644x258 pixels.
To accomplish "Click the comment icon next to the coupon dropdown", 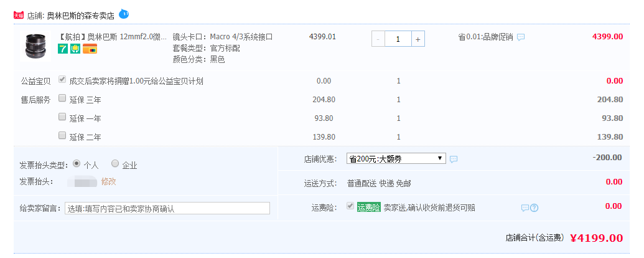I will 454,160.
